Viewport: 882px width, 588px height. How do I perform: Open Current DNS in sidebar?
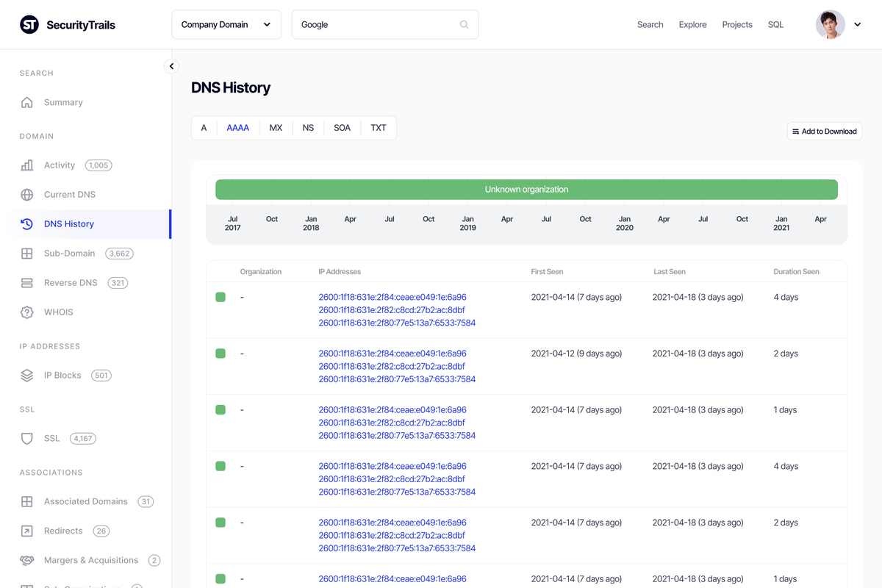(70, 195)
